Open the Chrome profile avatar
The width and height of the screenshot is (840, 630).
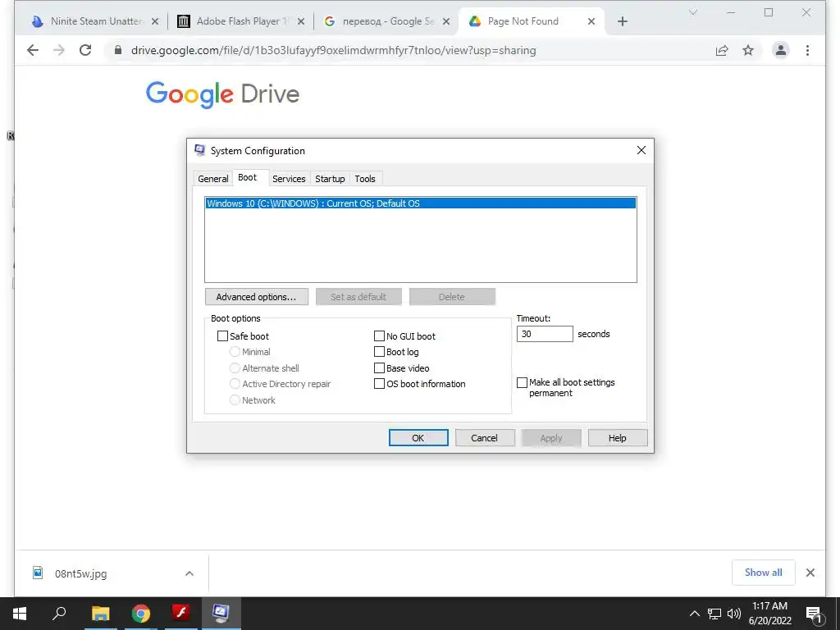pos(781,50)
